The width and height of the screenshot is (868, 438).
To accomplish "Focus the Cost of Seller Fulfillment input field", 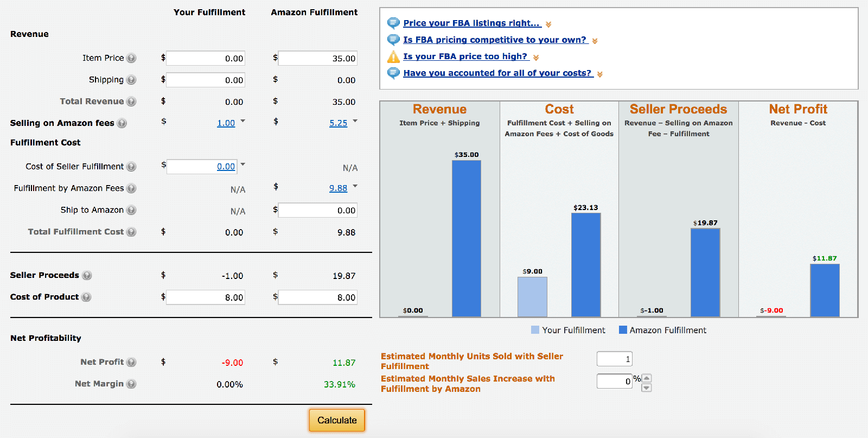I will pos(202,167).
